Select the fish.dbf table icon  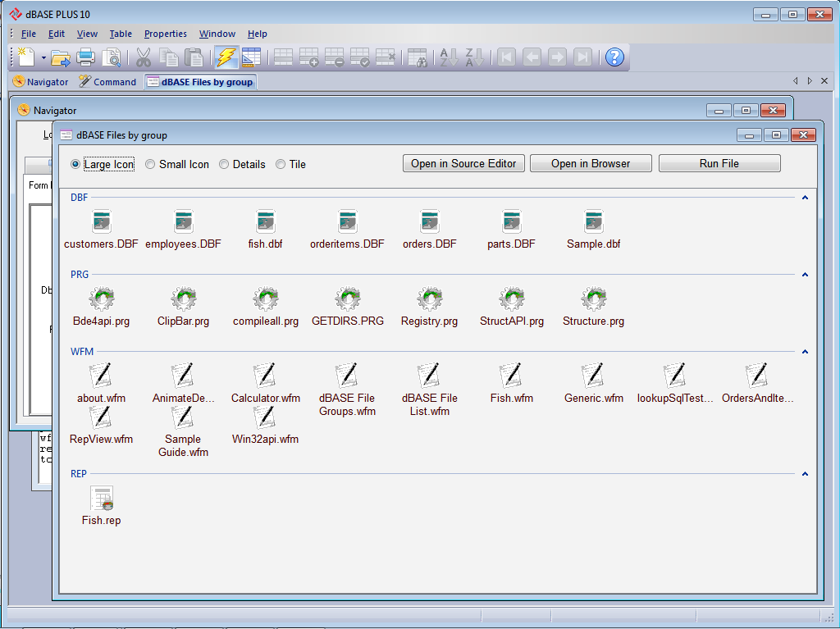[x=265, y=221]
